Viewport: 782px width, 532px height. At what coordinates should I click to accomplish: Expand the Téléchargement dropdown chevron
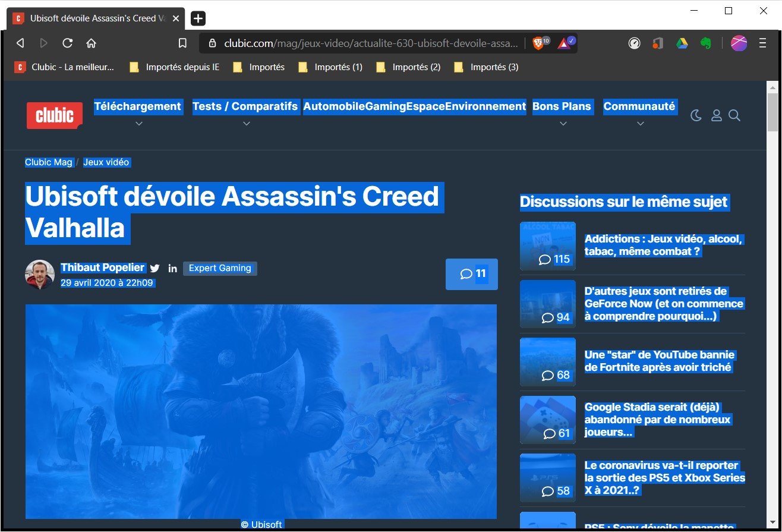pos(138,124)
